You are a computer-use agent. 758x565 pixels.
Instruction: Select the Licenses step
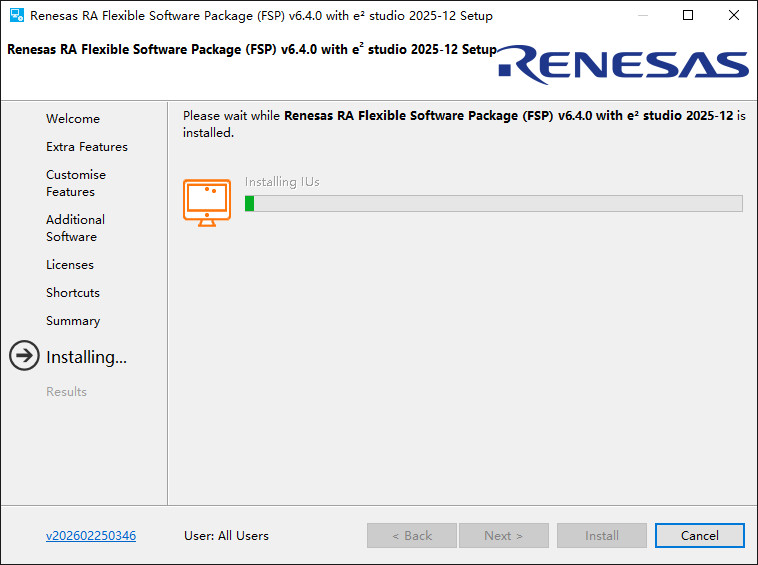(70, 265)
